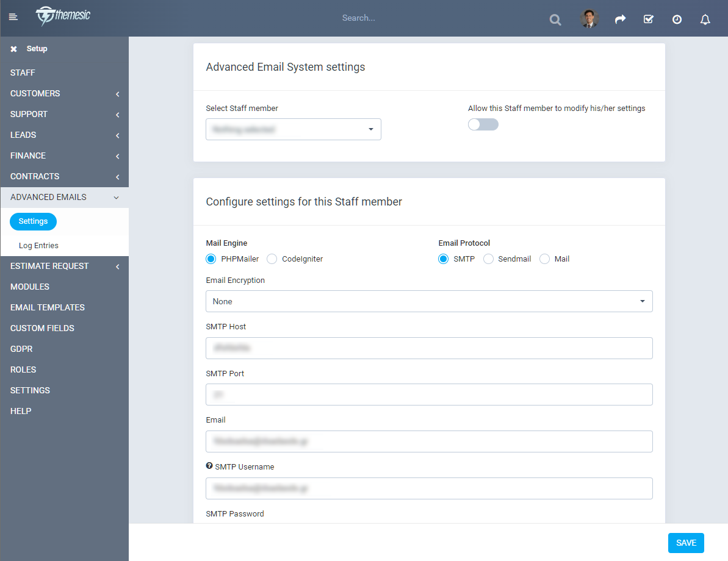Exit Setup by clicking the X icon

coord(13,48)
